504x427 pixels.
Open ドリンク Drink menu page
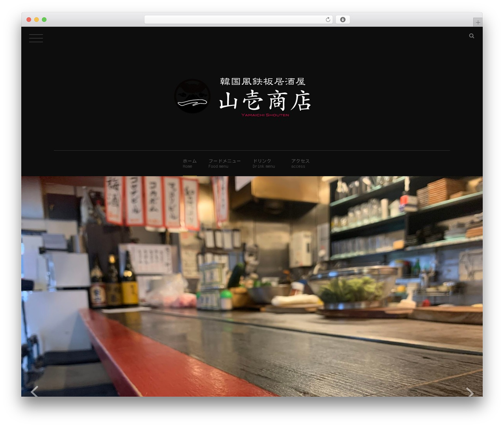[x=264, y=163]
